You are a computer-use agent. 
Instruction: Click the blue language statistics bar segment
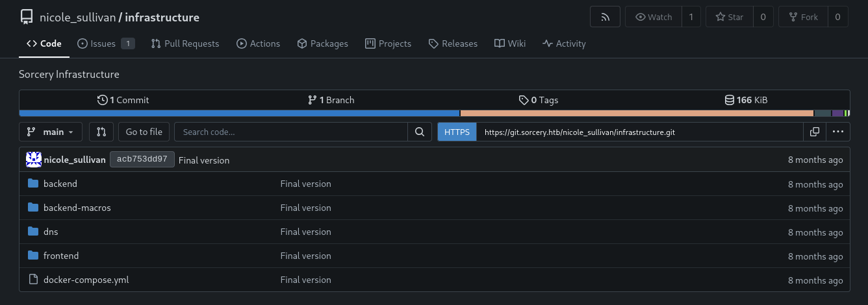(x=239, y=113)
